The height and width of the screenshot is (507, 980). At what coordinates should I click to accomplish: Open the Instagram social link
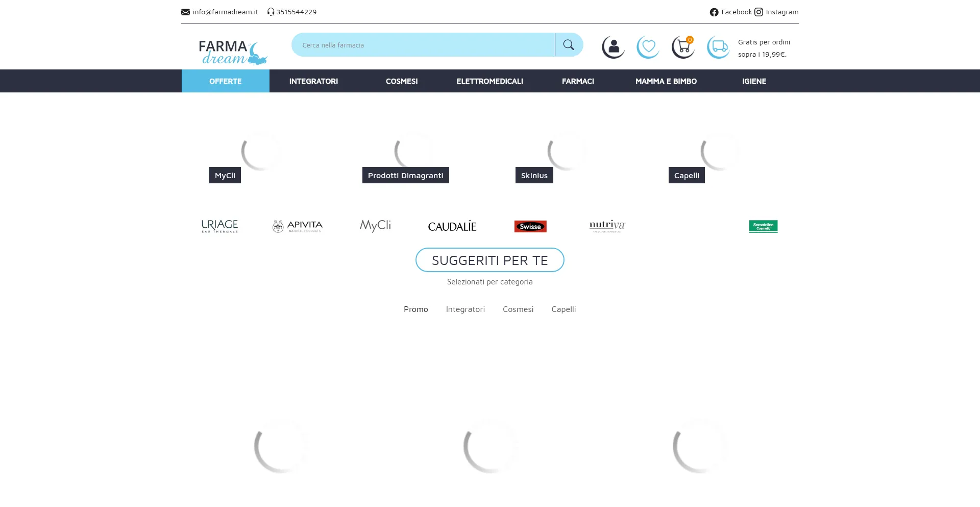[776, 12]
